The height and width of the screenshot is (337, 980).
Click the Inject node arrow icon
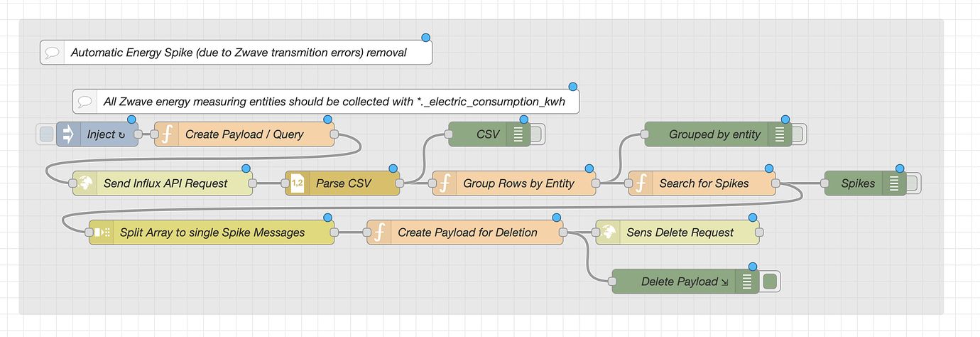point(69,134)
